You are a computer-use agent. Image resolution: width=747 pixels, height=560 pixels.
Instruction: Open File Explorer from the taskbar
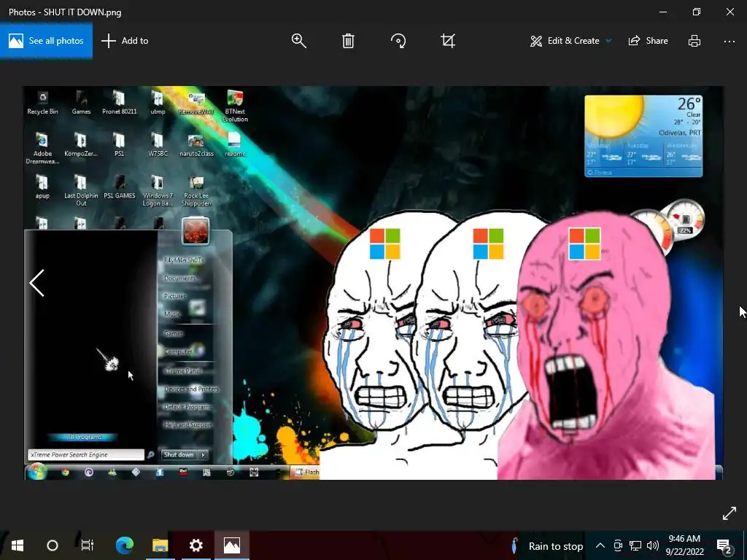[160, 545]
